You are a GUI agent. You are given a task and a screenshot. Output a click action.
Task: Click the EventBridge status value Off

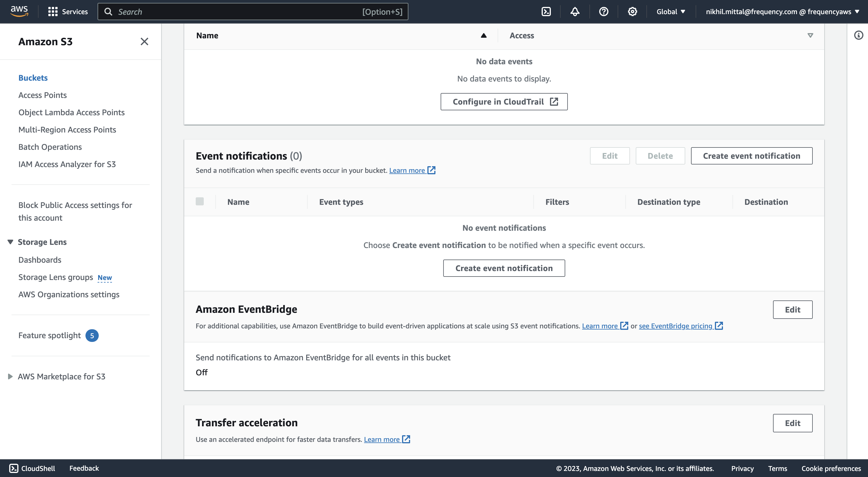pyautogui.click(x=201, y=372)
